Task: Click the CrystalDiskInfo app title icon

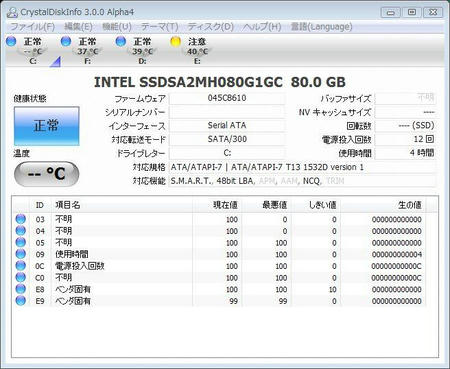Action: [x=12, y=12]
